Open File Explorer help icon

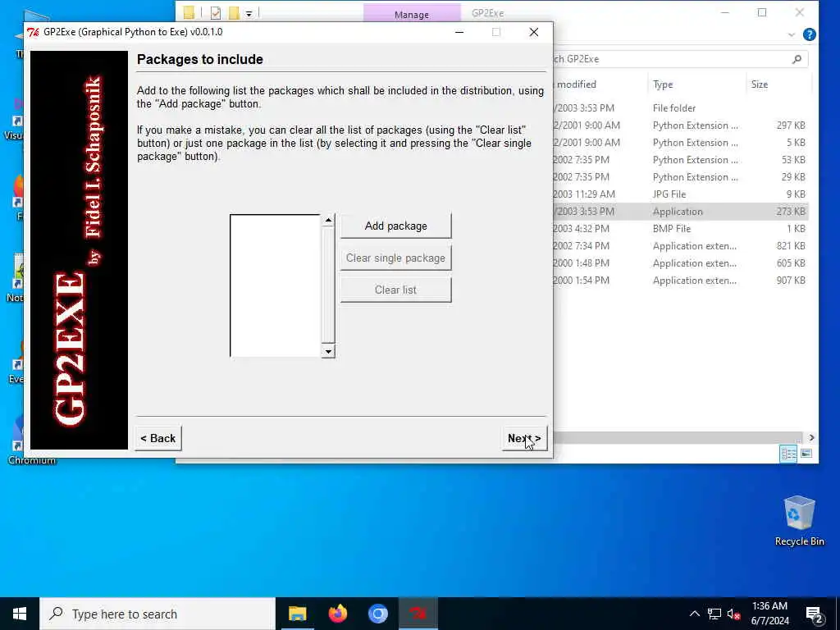810,34
